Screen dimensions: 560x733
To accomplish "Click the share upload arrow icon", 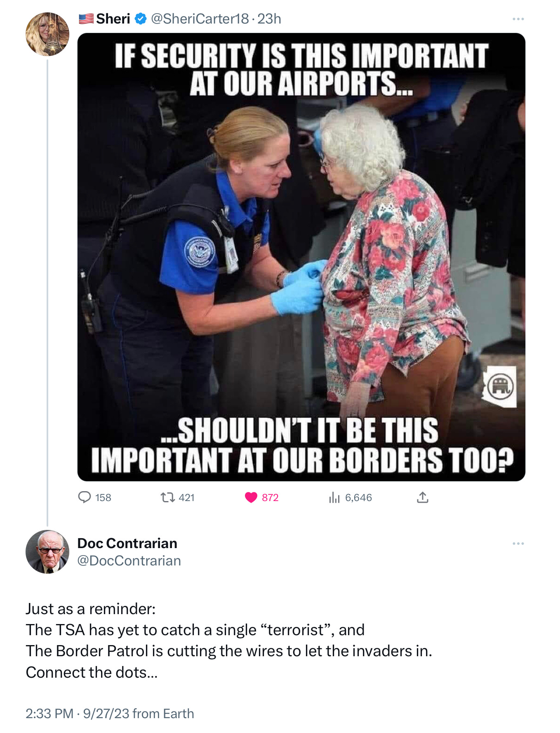I will coord(423,497).
